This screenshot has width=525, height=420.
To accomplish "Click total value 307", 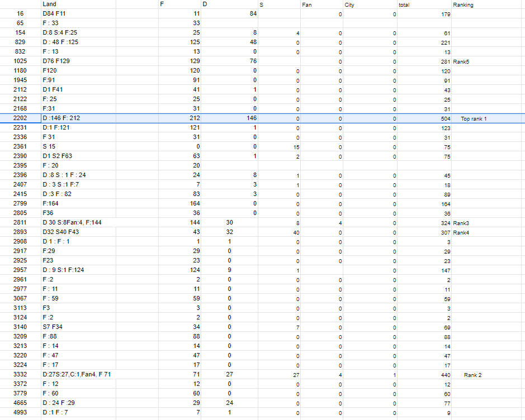I will tap(424, 232).
